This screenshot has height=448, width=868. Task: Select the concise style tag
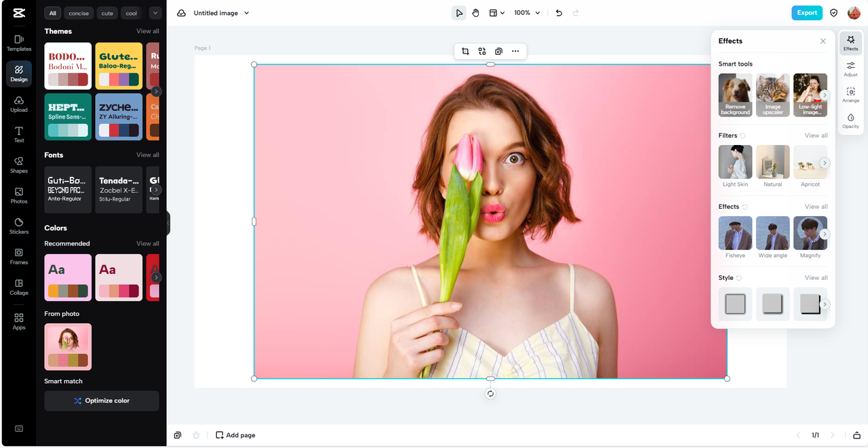79,13
